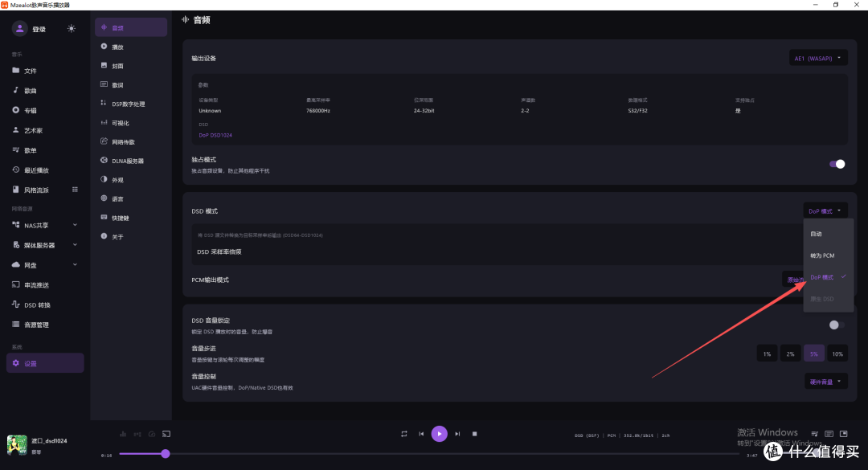Click the album cover thumbnail in the player bar
868x470 pixels.
[x=17, y=444]
